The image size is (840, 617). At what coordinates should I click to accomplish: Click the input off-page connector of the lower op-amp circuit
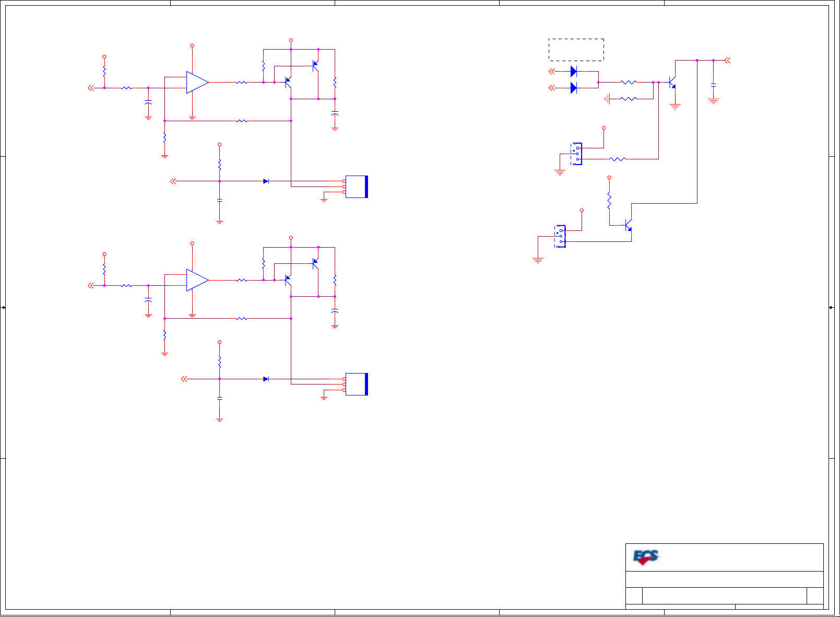point(91,286)
